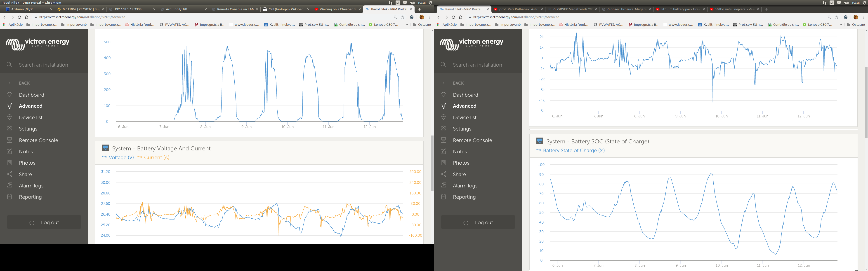This screenshot has width=868, height=271.
Task: Open Dashboard in the left window sidebar
Action: pos(31,95)
